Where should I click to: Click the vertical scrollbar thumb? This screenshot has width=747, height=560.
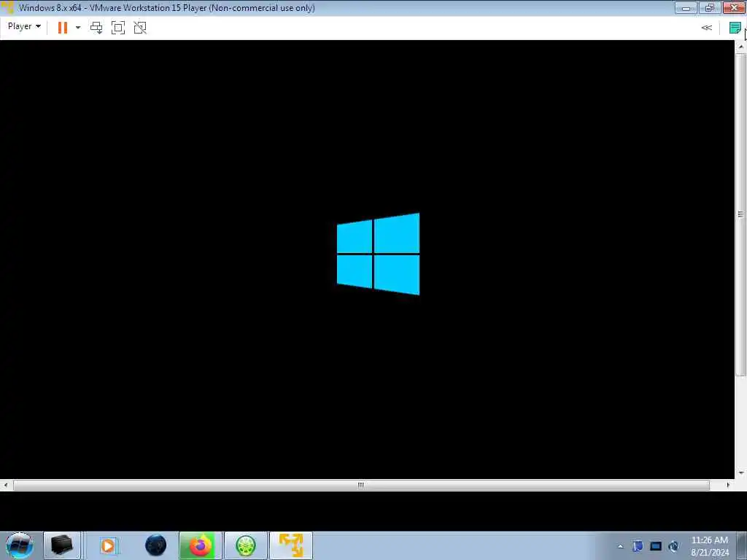pos(741,214)
